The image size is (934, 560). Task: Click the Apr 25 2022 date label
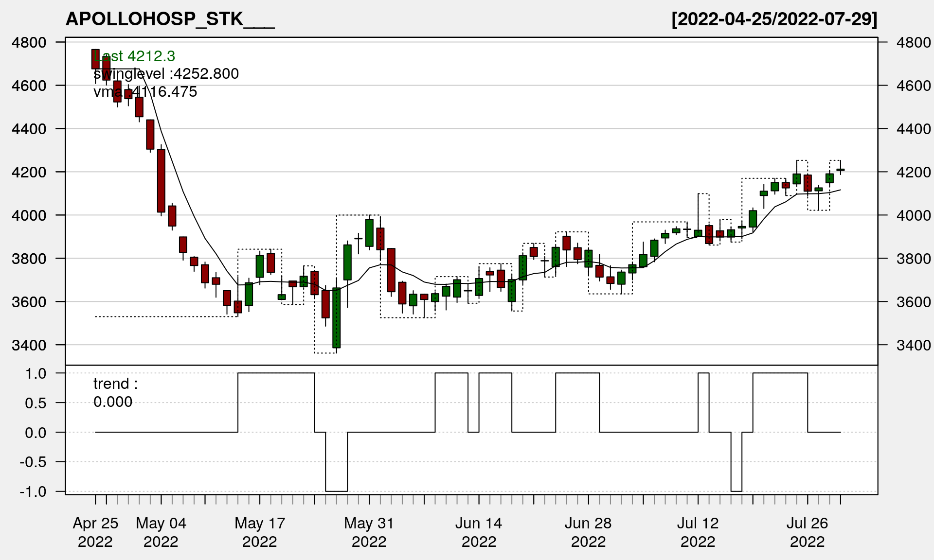coord(95,532)
